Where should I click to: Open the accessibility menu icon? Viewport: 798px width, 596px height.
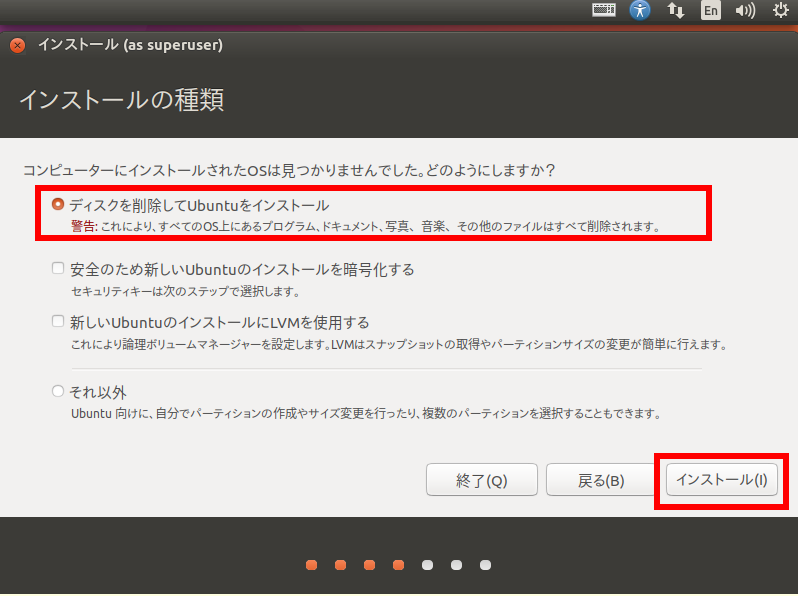pyautogui.click(x=640, y=10)
